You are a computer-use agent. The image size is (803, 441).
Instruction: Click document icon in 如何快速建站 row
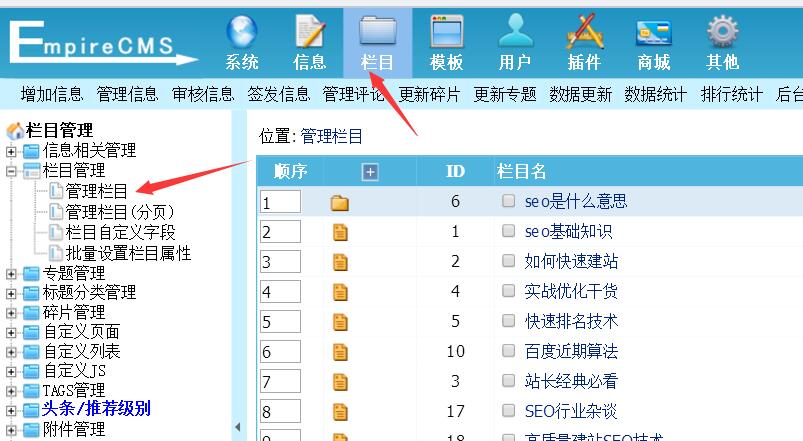[x=340, y=262]
